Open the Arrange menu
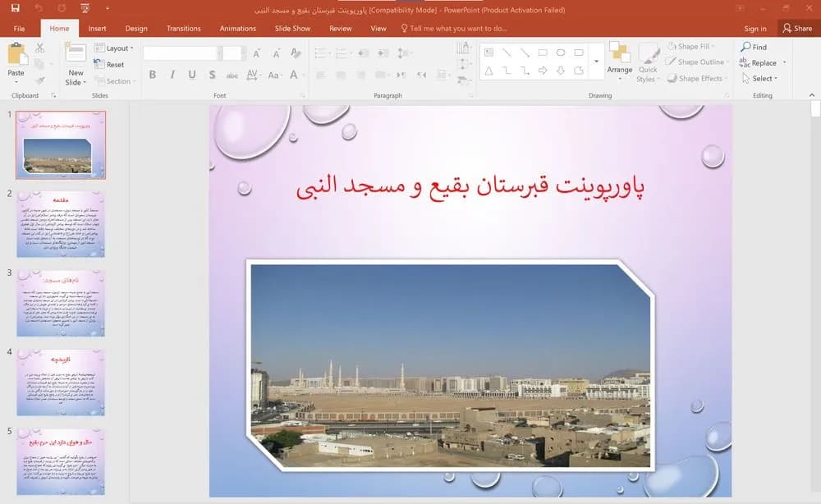This screenshot has width=821, height=504. [x=619, y=62]
